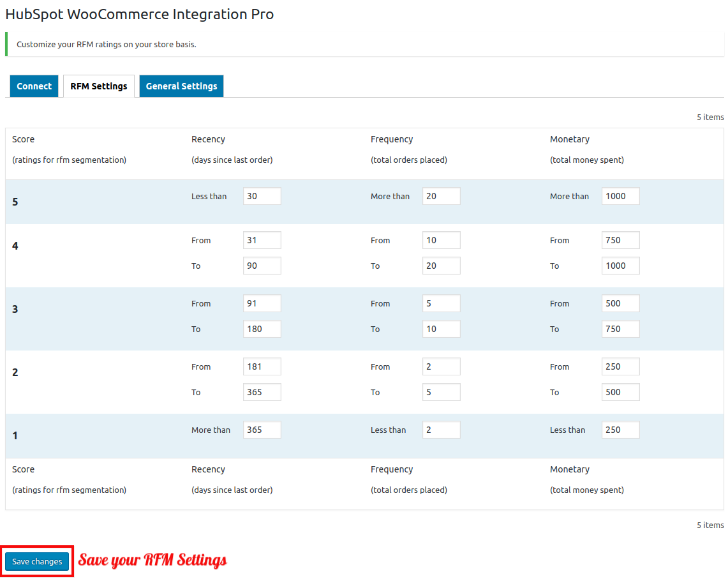Focus score 4 Frequency To field
The width and height of the screenshot is (728, 581).
point(441,266)
